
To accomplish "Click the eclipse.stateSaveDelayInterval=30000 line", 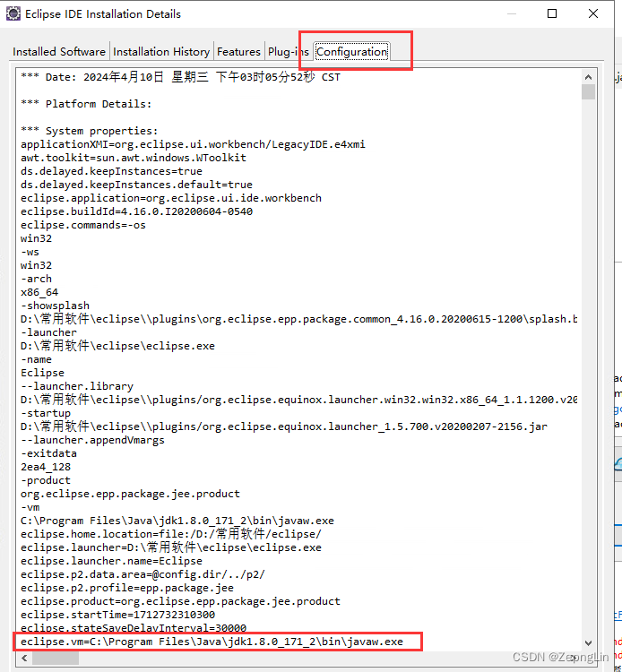I will 134,628.
